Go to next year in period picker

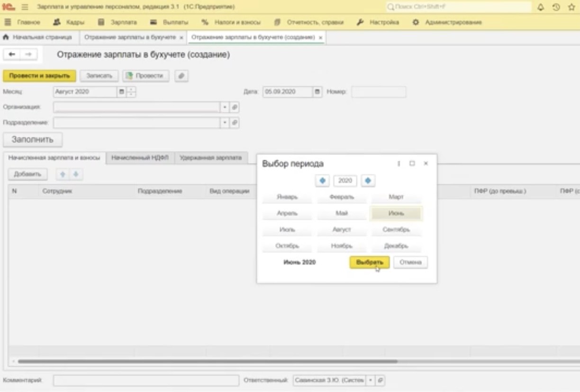[x=368, y=180]
